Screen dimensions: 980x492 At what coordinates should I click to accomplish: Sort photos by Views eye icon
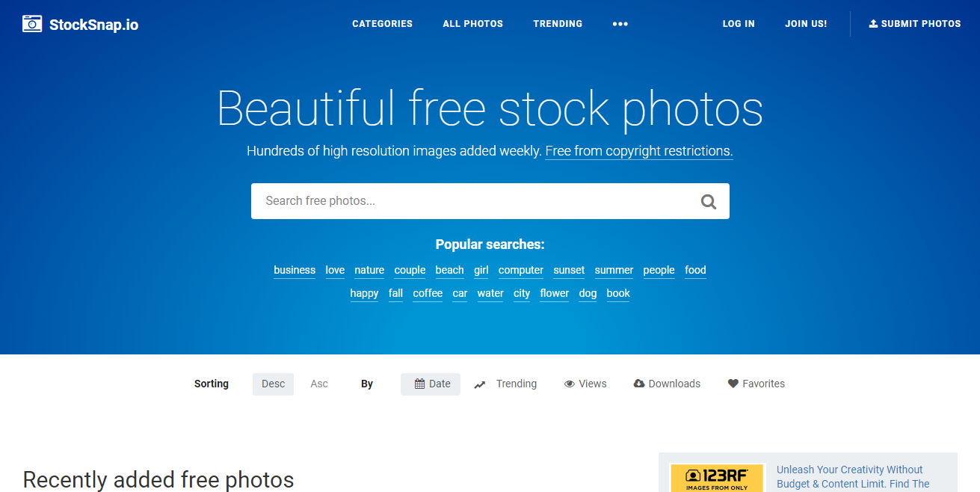[x=570, y=384]
